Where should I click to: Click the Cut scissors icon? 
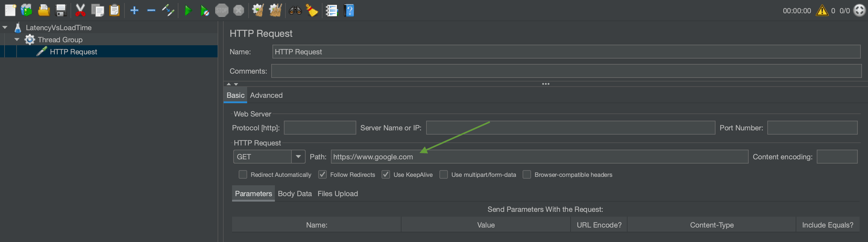tap(80, 11)
